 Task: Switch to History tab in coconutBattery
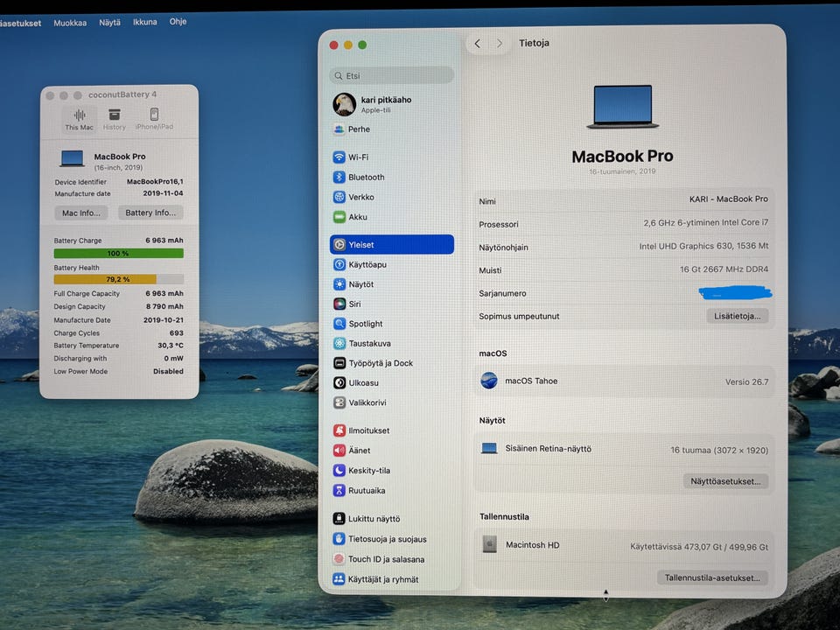[x=114, y=119]
